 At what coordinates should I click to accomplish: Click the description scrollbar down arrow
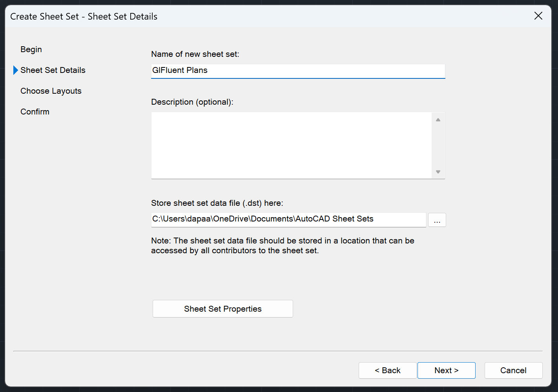(438, 172)
